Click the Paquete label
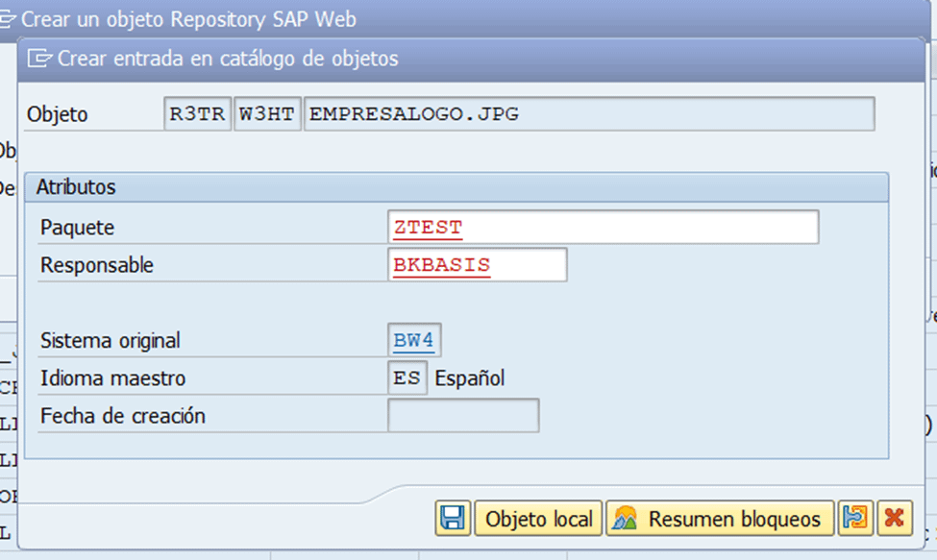Screen dimensions: 937x560 [x=77, y=228]
